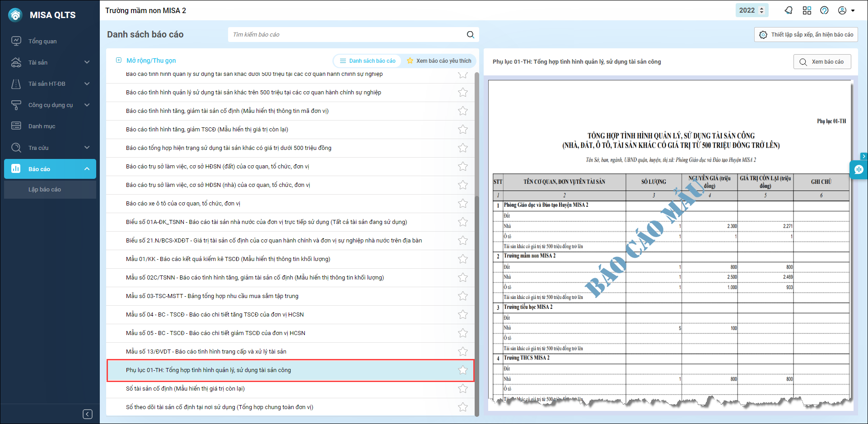
Task: Select Biểu số 01A-ĐK_TSNN report row
Action: click(x=290, y=222)
